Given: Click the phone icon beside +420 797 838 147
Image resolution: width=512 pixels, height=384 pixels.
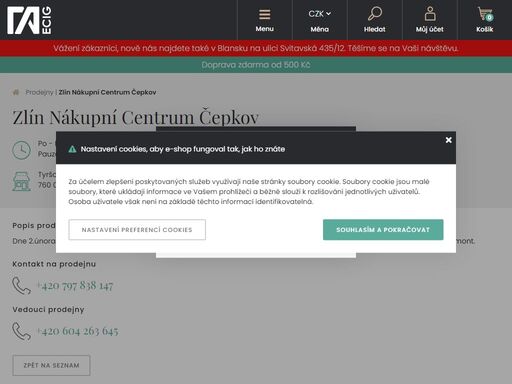Looking at the screenshot, I should 21,286.
